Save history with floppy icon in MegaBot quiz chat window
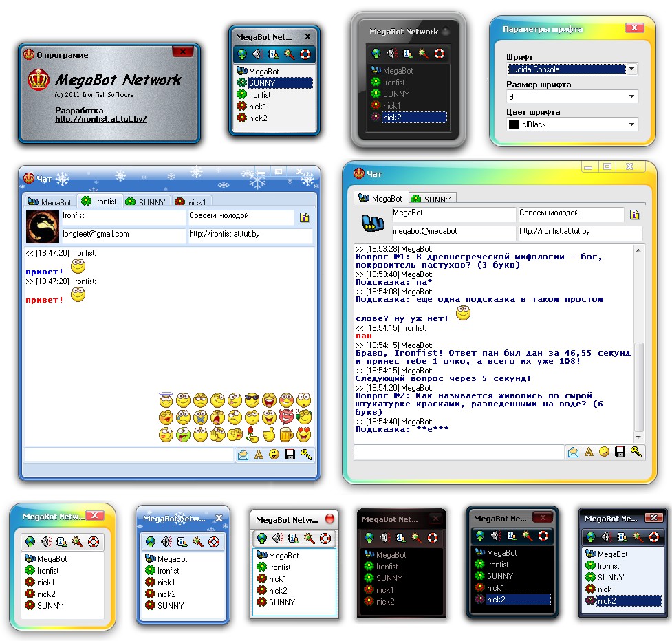The image size is (672, 641). click(620, 452)
